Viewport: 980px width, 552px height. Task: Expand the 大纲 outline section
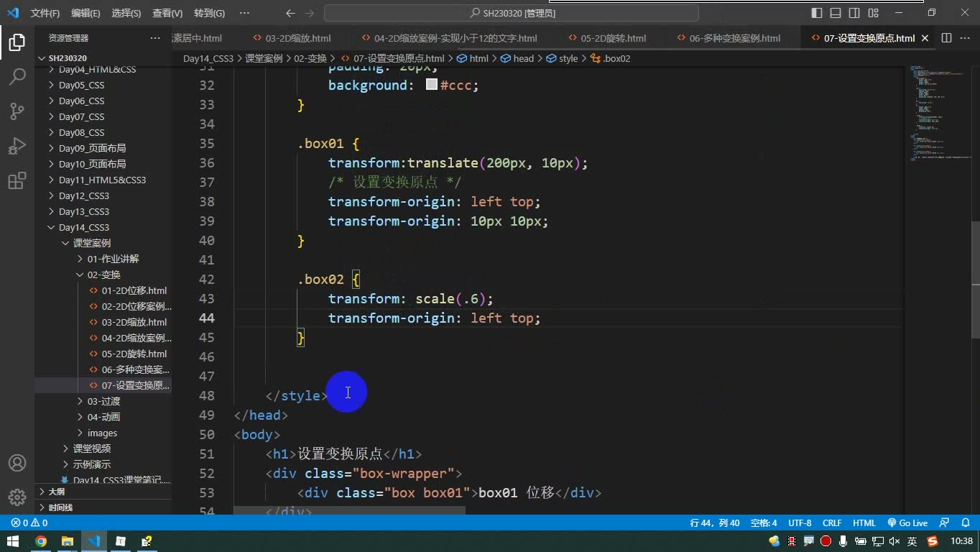pos(103,492)
